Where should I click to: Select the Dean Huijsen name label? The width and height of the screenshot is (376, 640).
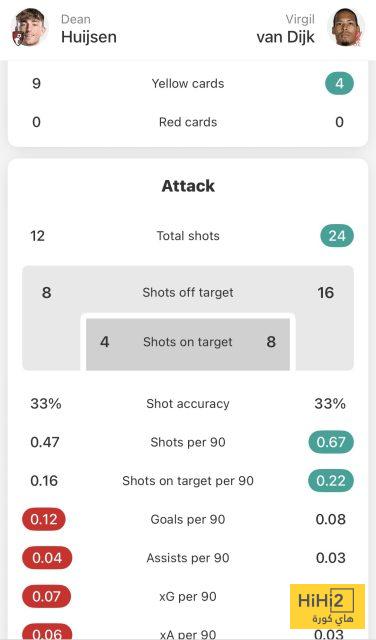point(89,29)
